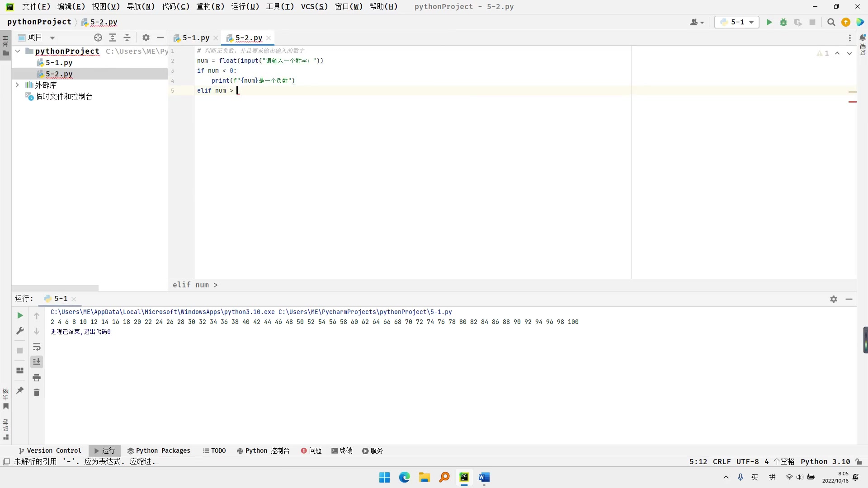Hide the project tool window
This screenshot has width=868, height=488.
[x=160, y=38]
